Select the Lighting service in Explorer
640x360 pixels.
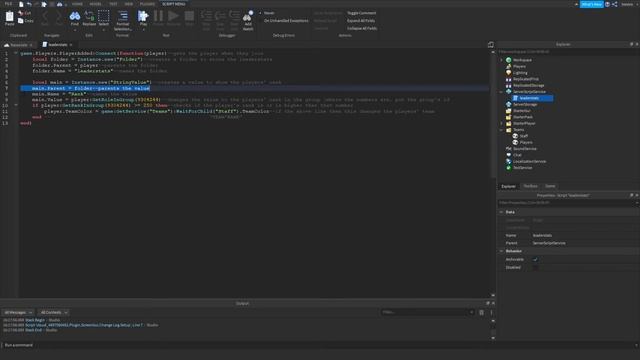pos(520,73)
